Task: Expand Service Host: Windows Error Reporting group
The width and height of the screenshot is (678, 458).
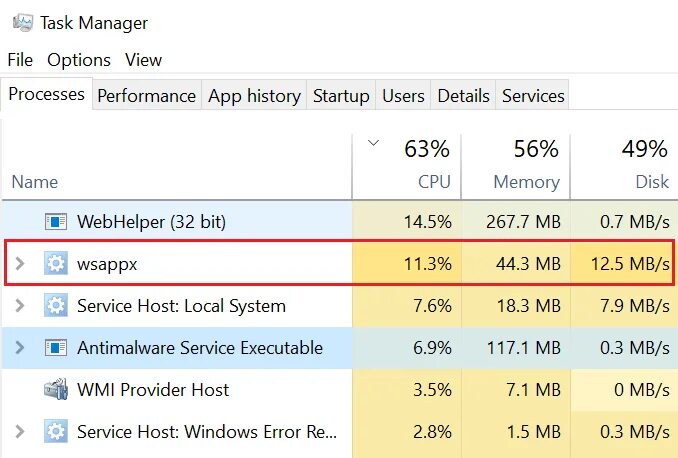Action: click(19, 432)
